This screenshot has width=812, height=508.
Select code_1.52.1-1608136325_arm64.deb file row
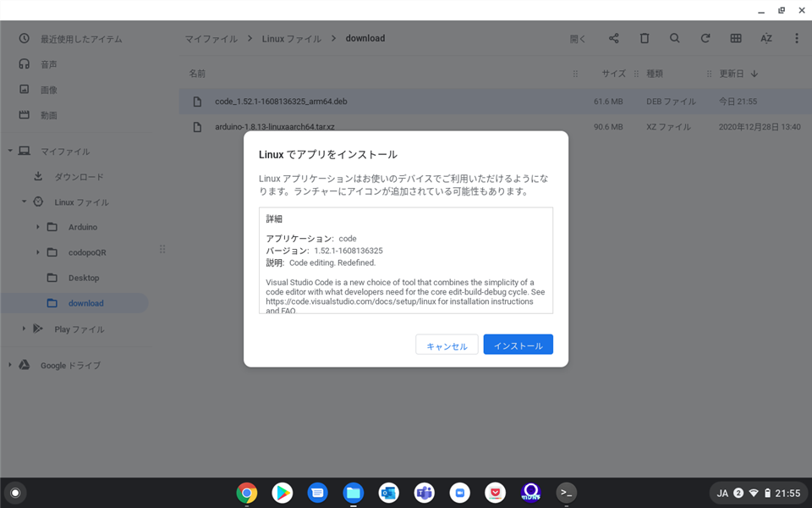click(x=495, y=102)
